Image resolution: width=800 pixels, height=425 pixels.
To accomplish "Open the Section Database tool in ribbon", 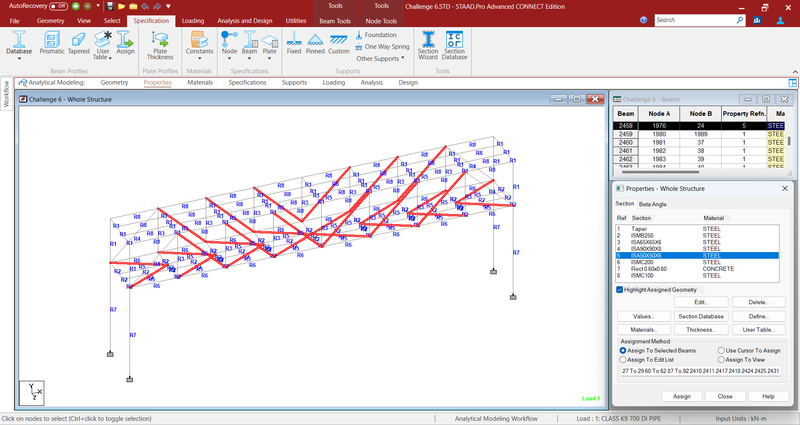I will [454, 45].
